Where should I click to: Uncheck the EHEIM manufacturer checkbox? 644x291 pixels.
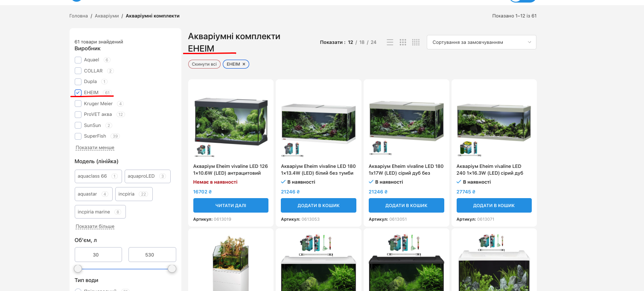[x=78, y=92]
